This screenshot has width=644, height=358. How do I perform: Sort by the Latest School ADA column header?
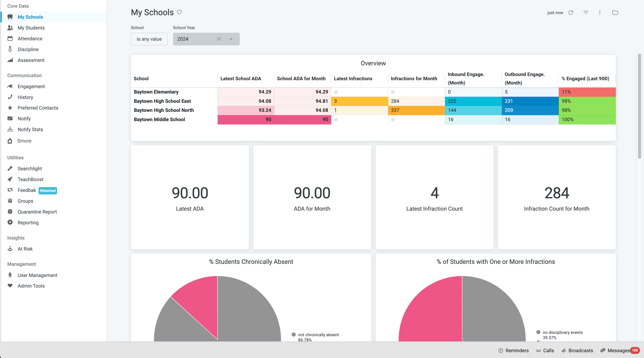(240, 79)
